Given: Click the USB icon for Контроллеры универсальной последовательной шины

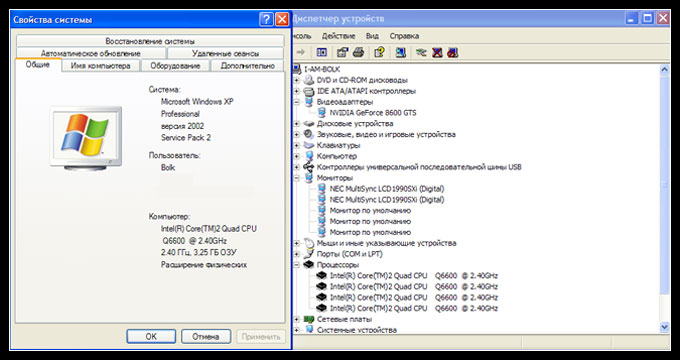Looking at the screenshot, I should point(309,167).
